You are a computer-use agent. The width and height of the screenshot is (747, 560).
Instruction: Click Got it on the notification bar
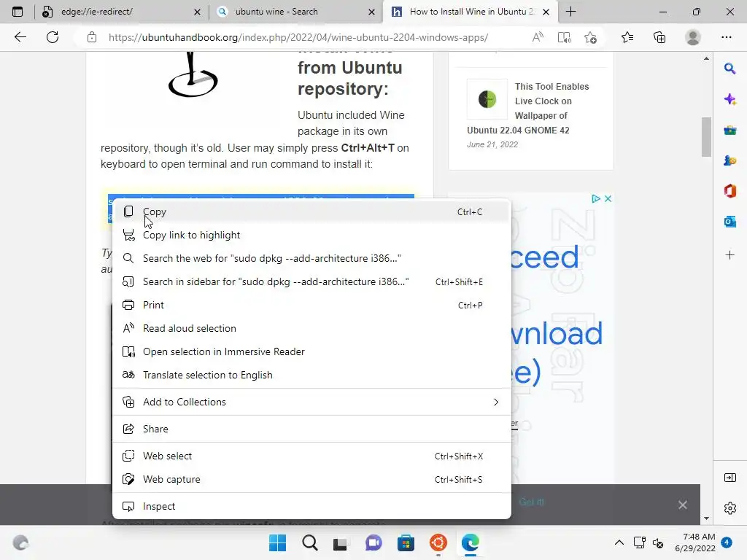(532, 502)
